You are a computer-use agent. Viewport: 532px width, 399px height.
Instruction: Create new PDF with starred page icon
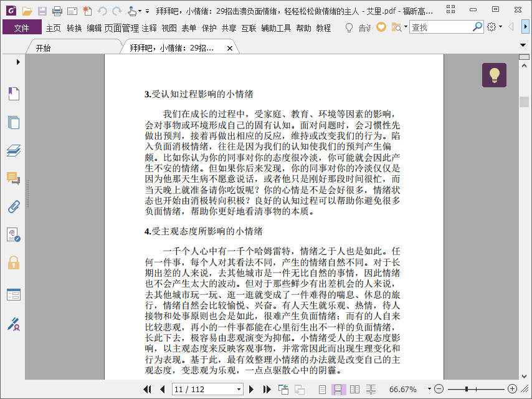click(x=87, y=11)
